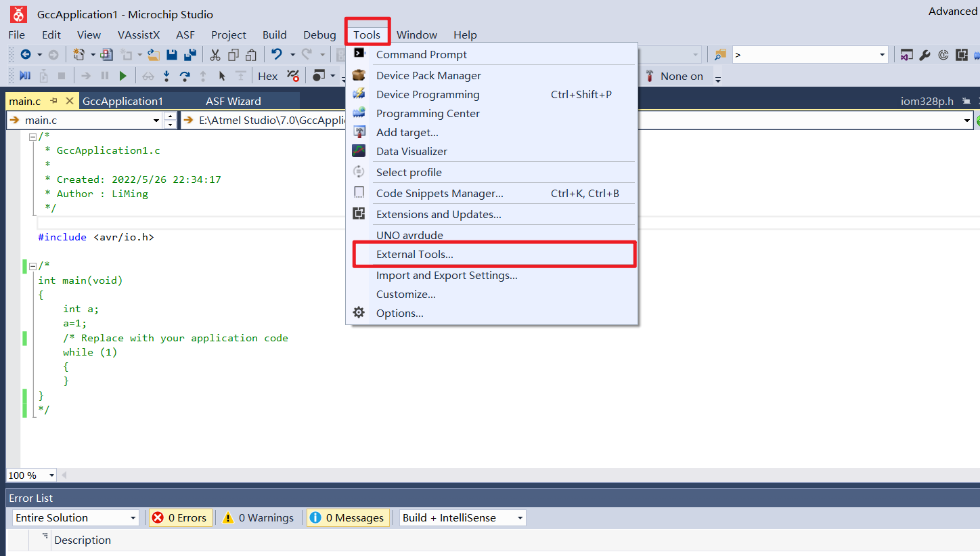Collapse the header comment block
The image size is (980, 556).
[x=32, y=137]
